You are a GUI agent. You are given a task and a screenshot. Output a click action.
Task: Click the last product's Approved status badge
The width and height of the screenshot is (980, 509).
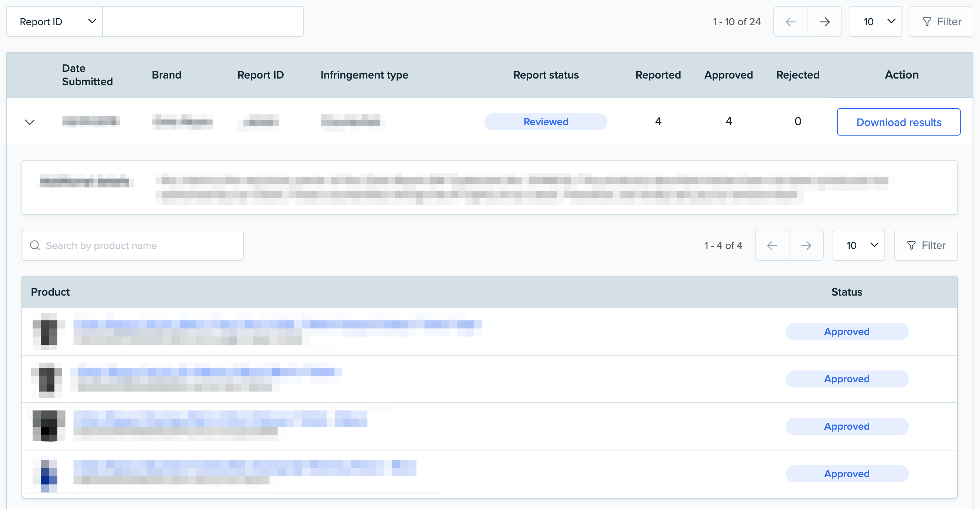847,473
